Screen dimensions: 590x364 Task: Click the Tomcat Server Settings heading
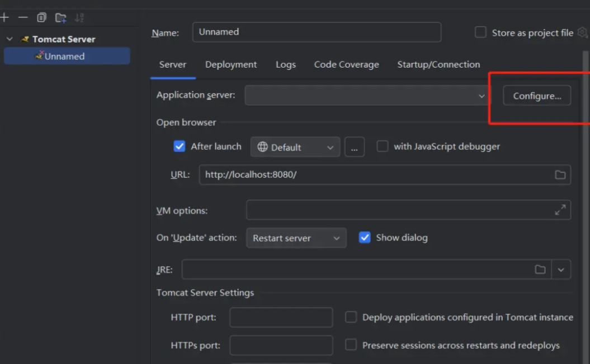(205, 292)
